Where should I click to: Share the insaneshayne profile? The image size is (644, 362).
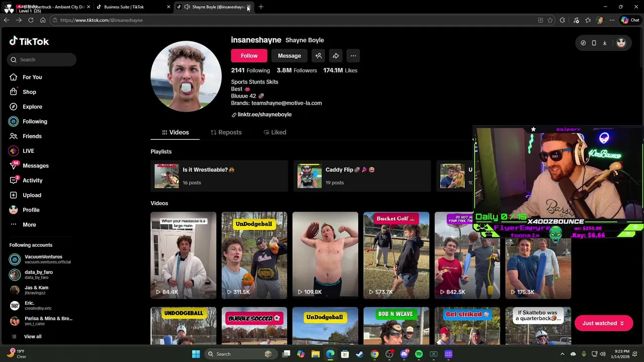click(x=336, y=56)
